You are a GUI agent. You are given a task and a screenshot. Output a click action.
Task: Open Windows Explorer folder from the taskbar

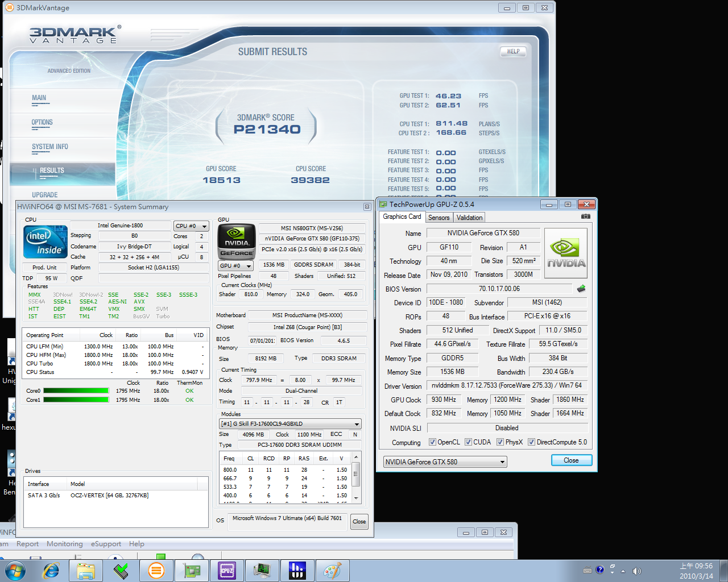click(86, 571)
